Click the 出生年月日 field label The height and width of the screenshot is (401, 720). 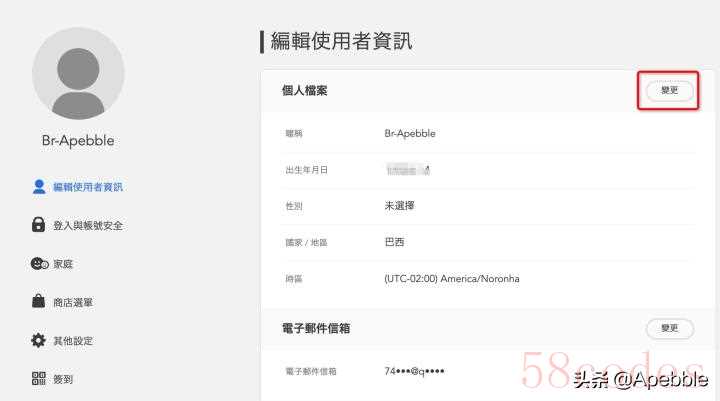coord(306,170)
